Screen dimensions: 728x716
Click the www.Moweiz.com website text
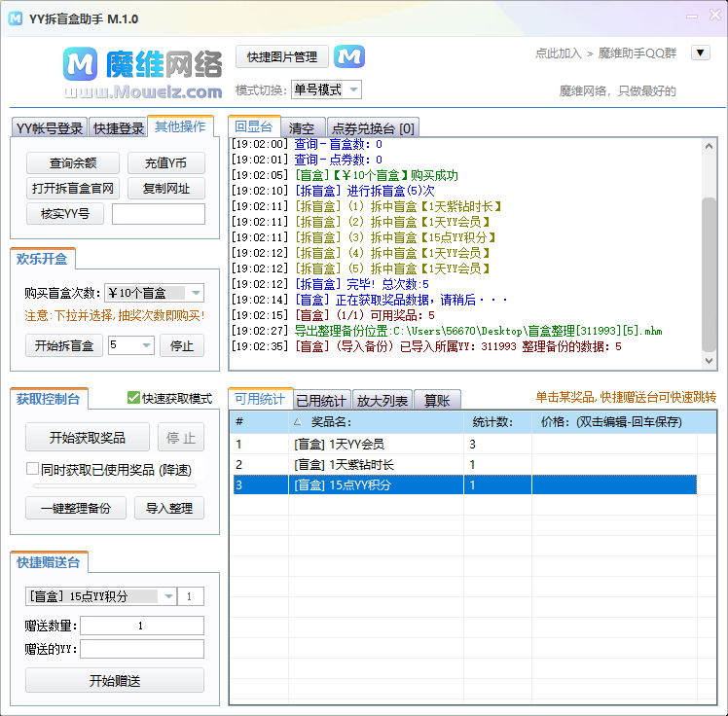pyautogui.click(x=143, y=91)
